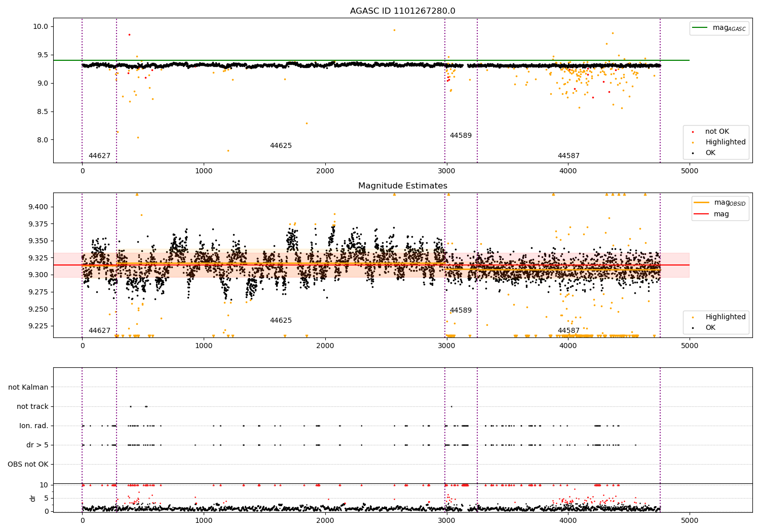Click the 'not Kalman' row label
Screen dimensions: 760x532
[x=28, y=388]
